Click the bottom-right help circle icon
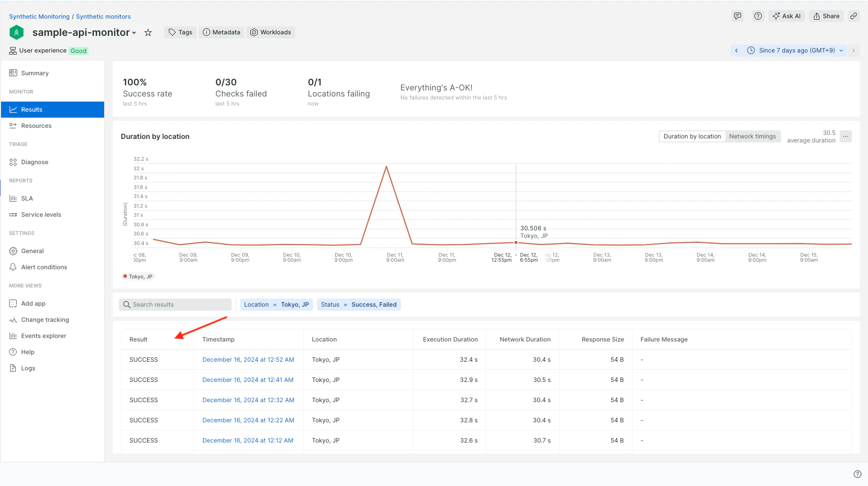868x486 pixels. click(x=857, y=474)
